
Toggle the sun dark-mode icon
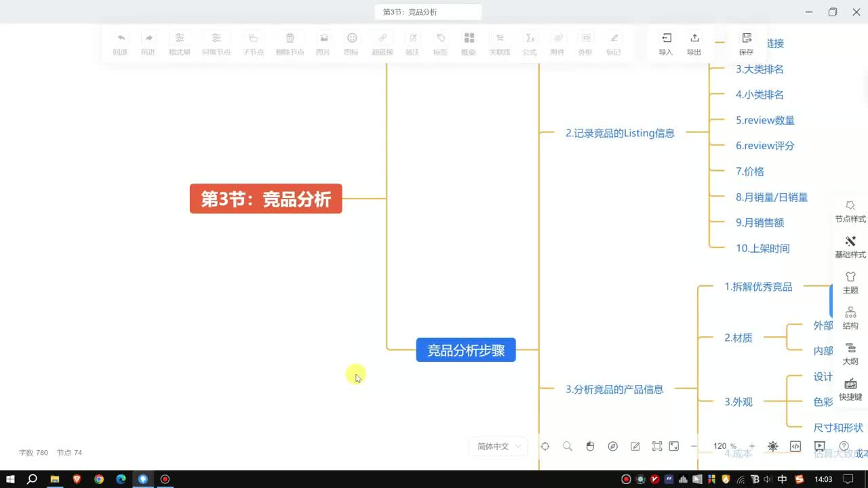(773, 446)
